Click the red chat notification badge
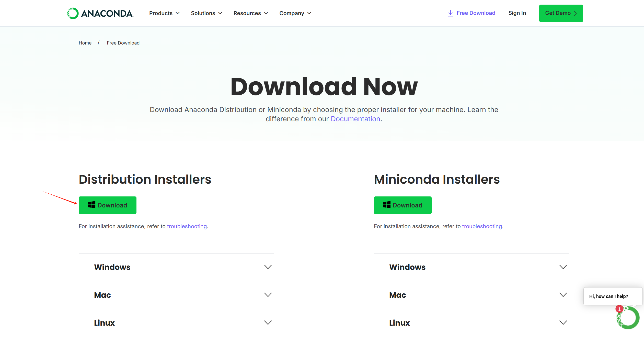This screenshot has width=644, height=343. click(x=619, y=309)
